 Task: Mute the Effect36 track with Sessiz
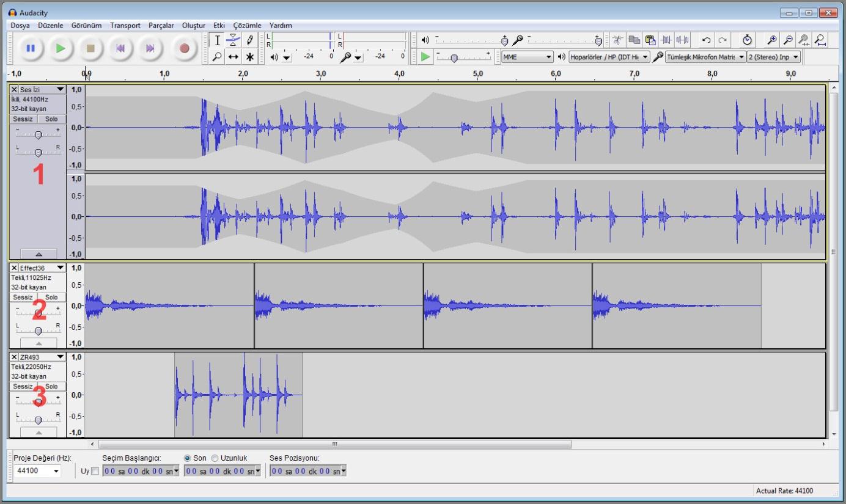(23, 297)
